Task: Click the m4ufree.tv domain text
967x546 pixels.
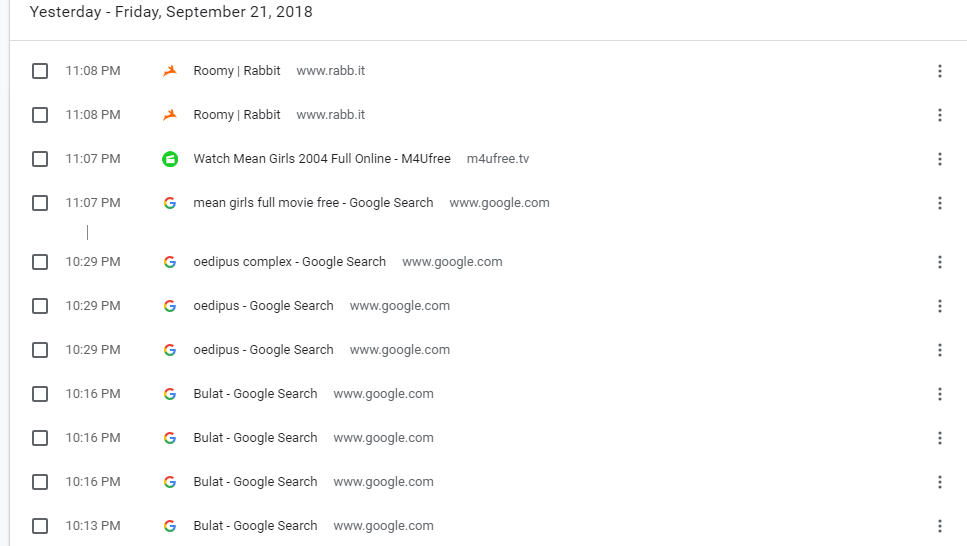Action: 498,159
